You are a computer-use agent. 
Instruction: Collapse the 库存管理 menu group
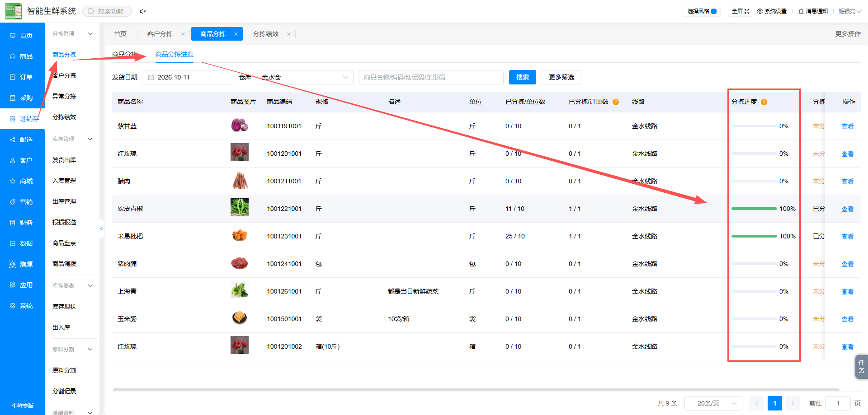(x=90, y=139)
